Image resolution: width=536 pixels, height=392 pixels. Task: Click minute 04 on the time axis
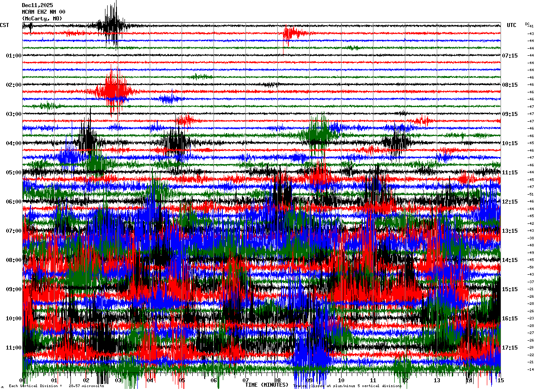pyautogui.click(x=150, y=380)
